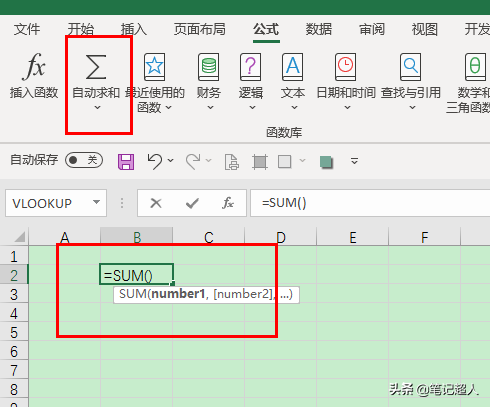Expand the Lookup and Reference dropdown chevron
This screenshot has width=490, height=407.
412,108
